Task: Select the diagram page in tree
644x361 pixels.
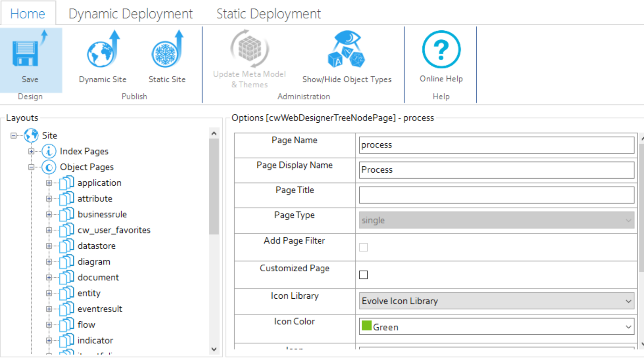Action: tap(94, 262)
